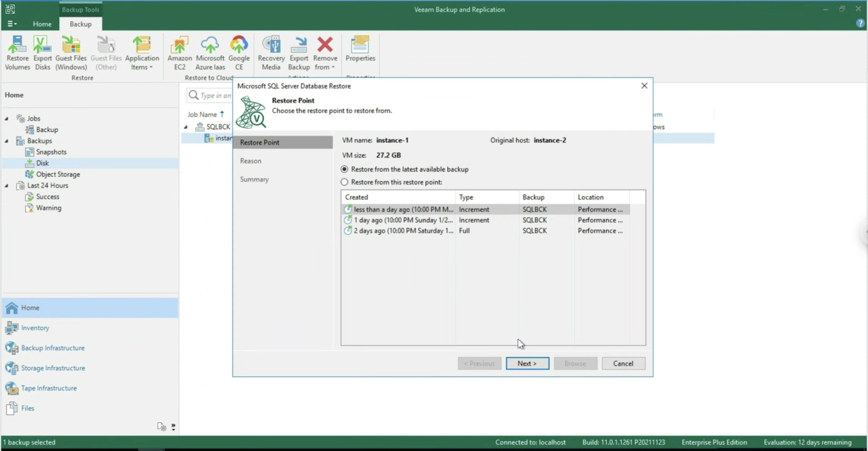The height and width of the screenshot is (451, 868).
Task: Select Restore from this restore point
Action: click(x=392, y=182)
